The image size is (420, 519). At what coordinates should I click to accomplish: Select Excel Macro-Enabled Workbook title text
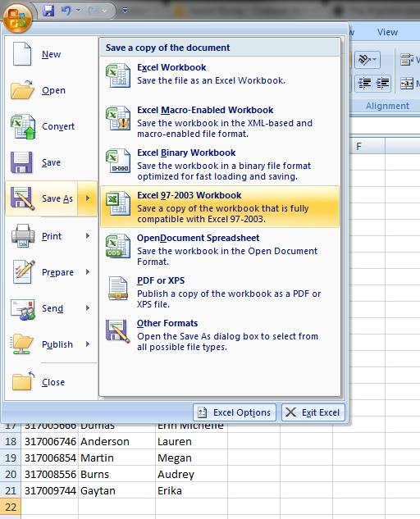tap(205, 110)
